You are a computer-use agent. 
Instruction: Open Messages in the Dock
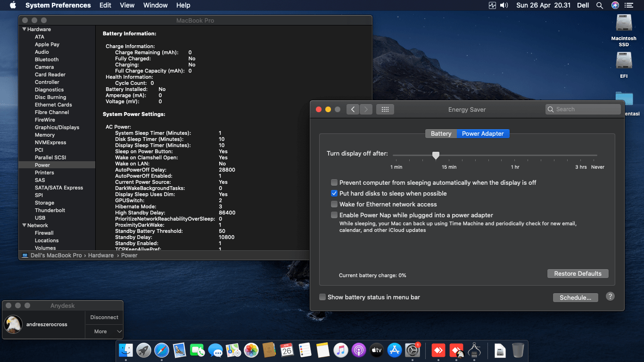[x=215, y=350]
